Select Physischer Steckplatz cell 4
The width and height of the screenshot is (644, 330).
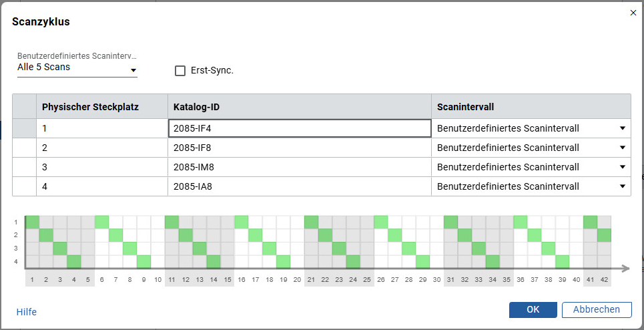(102, 186)
